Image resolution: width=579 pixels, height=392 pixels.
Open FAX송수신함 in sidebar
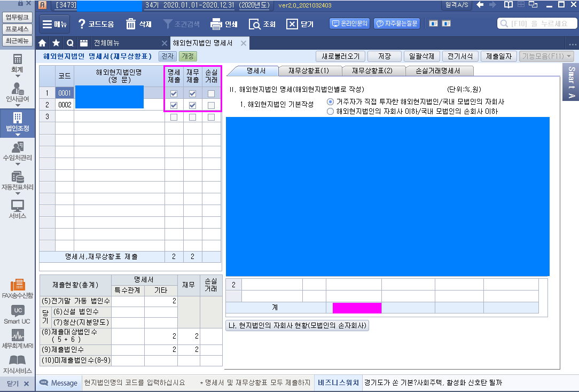click(x=17, y=288)
